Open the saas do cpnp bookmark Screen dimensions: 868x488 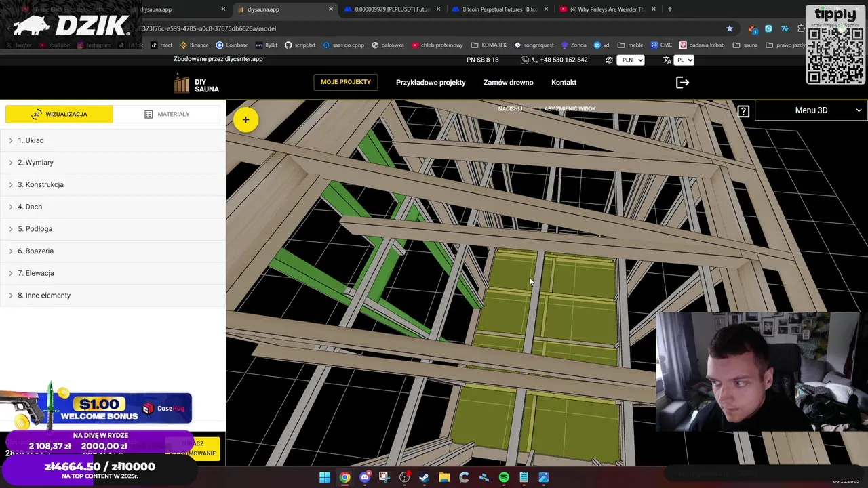tap(343, 45)
